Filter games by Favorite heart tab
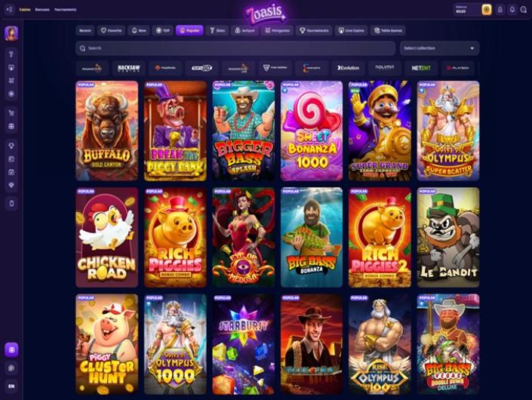Viewport: 532px width, 400px height. [111, 30]
